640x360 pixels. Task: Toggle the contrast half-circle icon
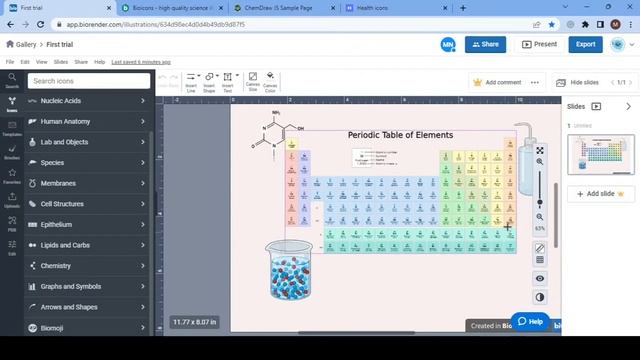[540, 297]
